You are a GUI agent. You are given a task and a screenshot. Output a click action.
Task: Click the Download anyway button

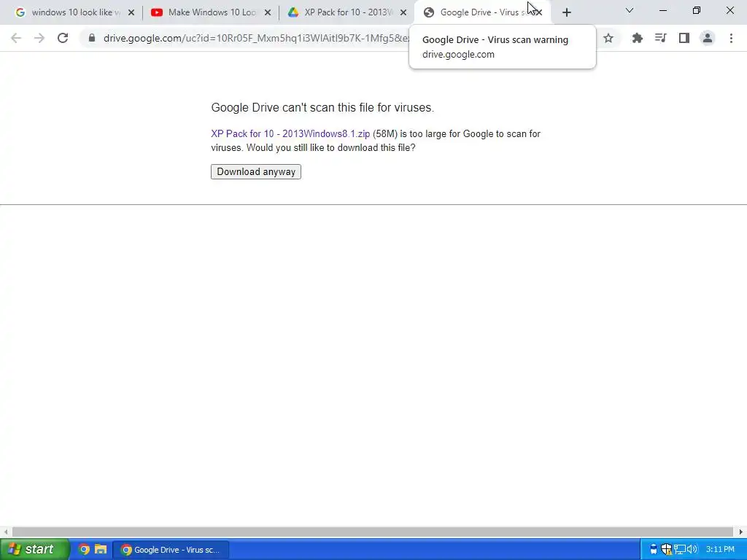(256, 171)
